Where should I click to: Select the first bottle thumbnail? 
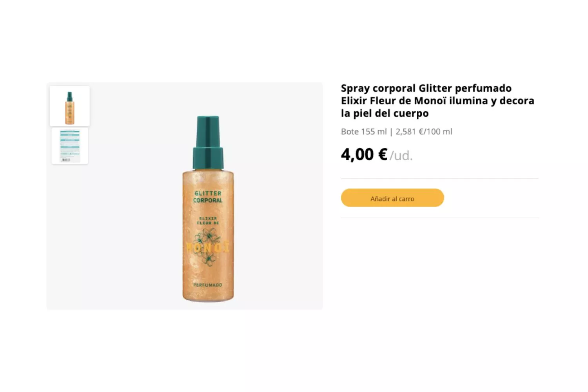coord(70,106)
